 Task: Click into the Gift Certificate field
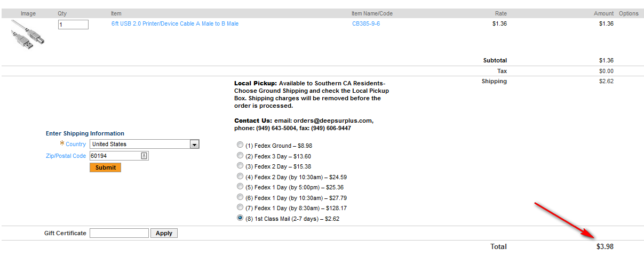pos(119,233)
